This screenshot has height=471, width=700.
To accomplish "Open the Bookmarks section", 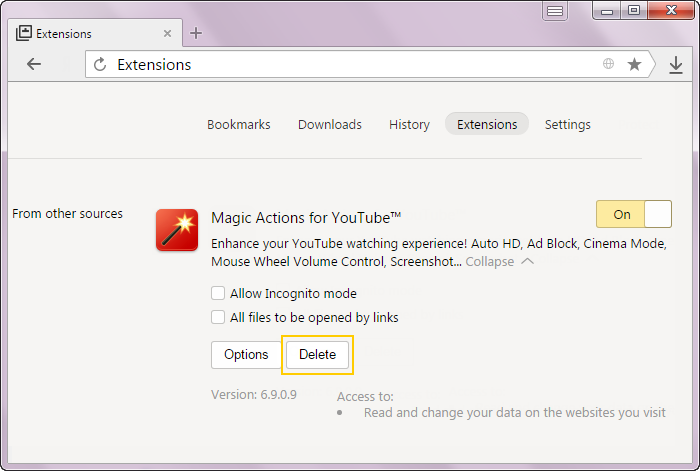I will 238,125.
